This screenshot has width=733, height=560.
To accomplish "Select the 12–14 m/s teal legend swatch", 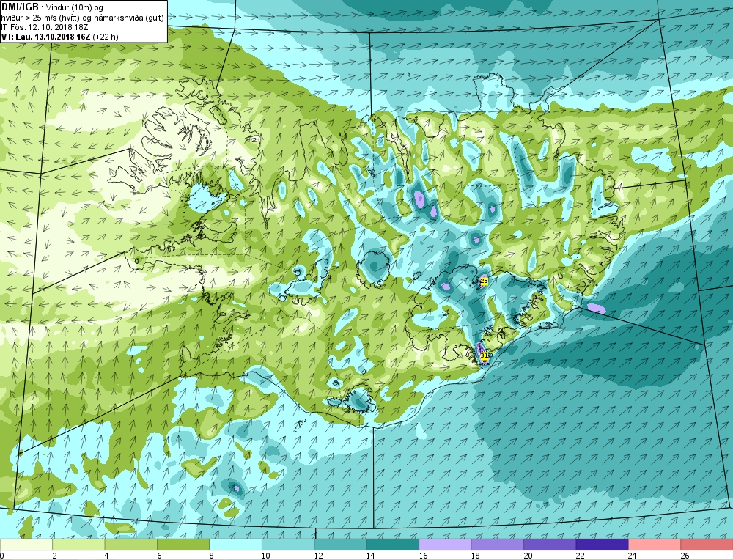I will point(340,545).
